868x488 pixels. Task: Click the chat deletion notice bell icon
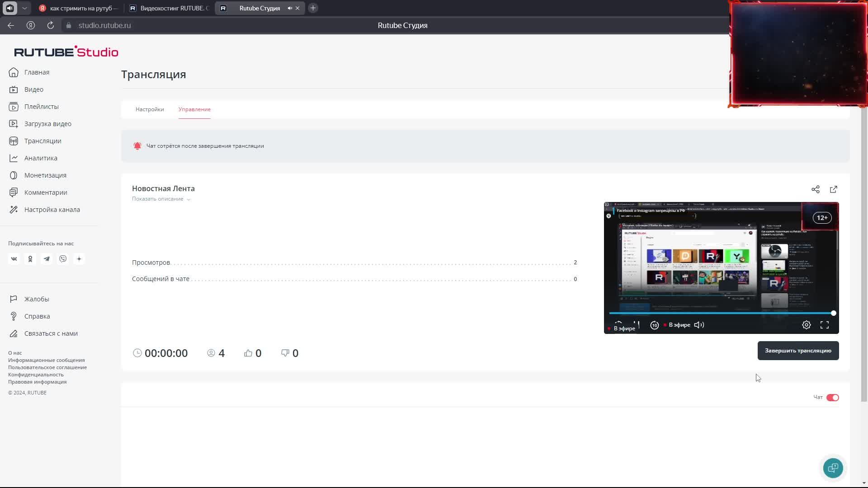click(137, 146)
